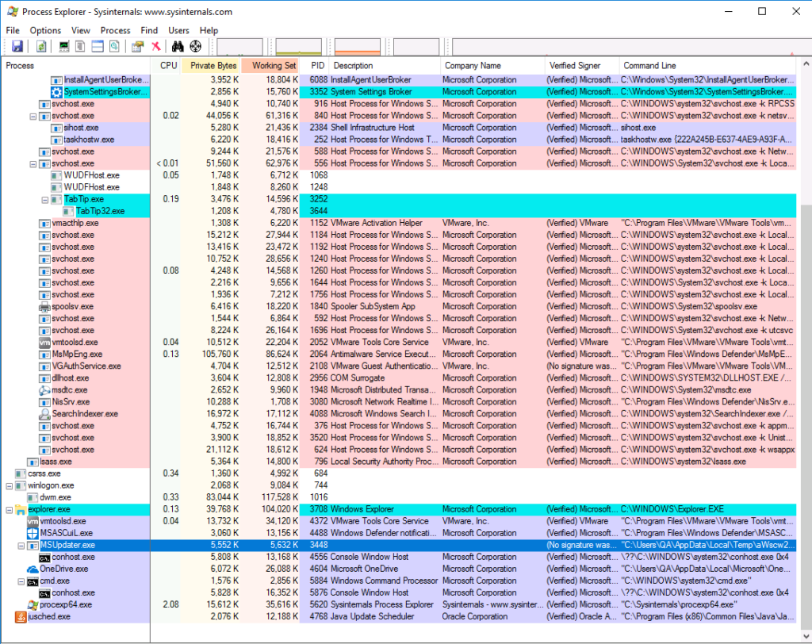Click the procexp64.exe process icon
Image resolution: width=812 pixels, height=644 pixels.
tap(33, 604)
